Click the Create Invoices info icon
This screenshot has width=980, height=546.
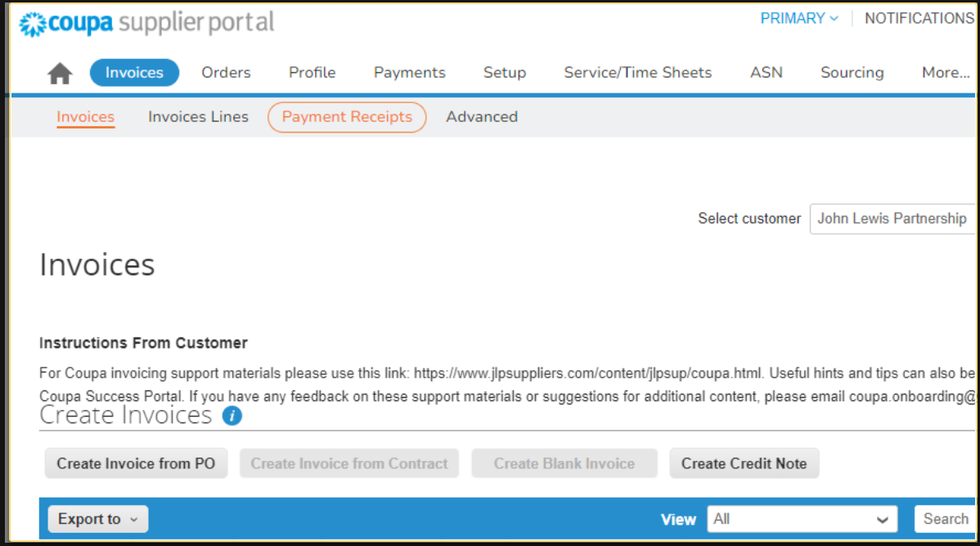click(232, 416)
